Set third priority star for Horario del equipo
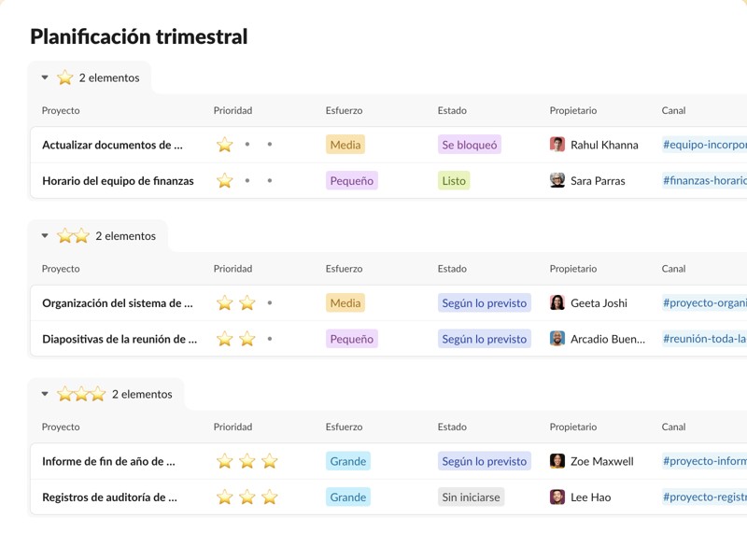This screenshot has height=560, width=747. (x=270, y=180)
